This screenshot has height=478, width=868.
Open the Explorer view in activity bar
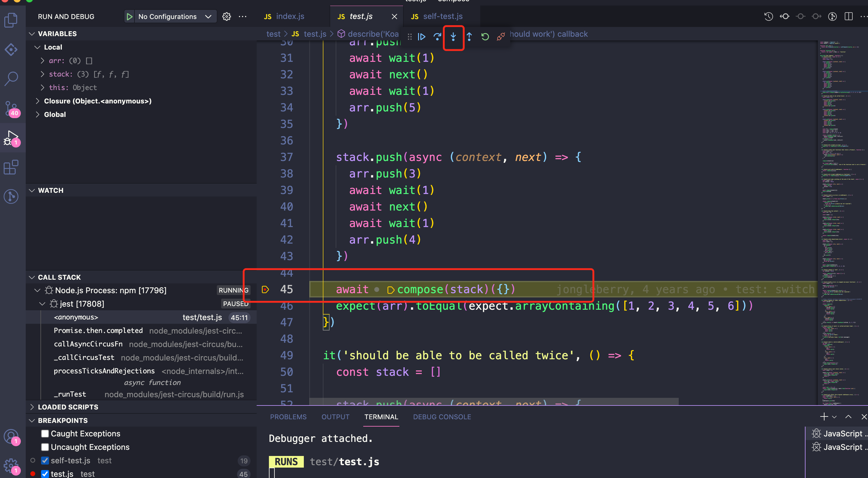(x=11, y=20)
